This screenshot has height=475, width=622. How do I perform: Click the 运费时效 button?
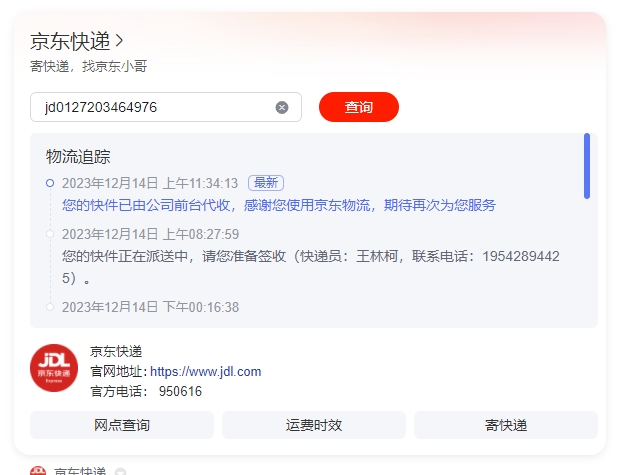click(x=314, y=425)
